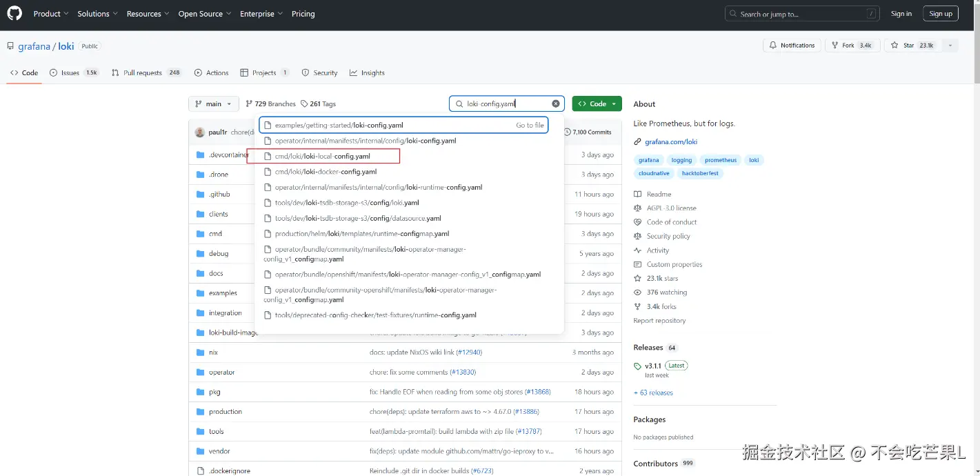Screen dimensions: 980x476
Task: Click the Security policy scale icon
Action: click(x=638, y=236)
